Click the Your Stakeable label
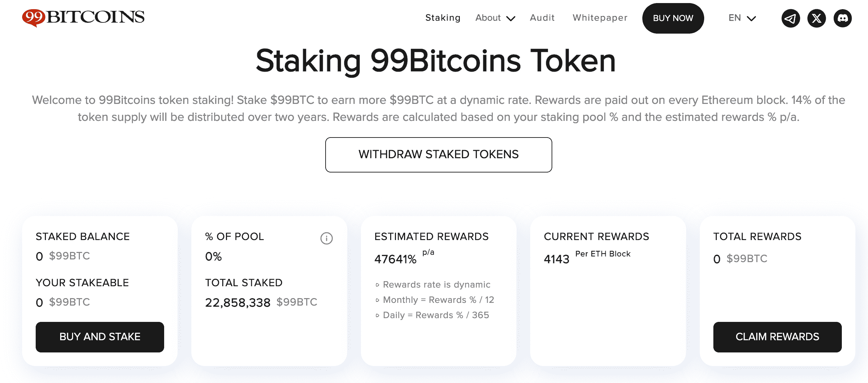Screen dimensions: 868x383 click(x=82, y=283)
